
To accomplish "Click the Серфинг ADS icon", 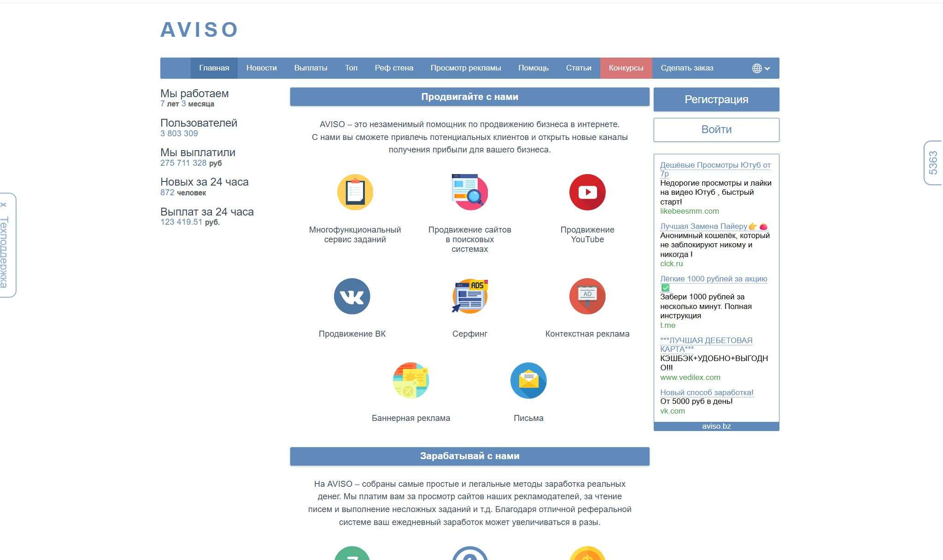I will (469, 296).
